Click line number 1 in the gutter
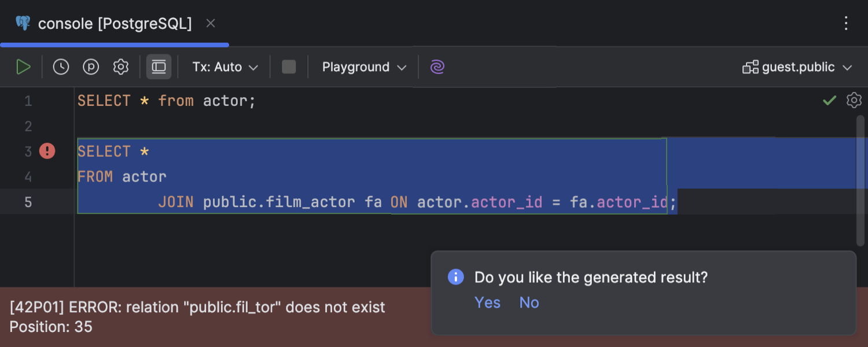This screenshot has height=347, width=868. (28, 101)
